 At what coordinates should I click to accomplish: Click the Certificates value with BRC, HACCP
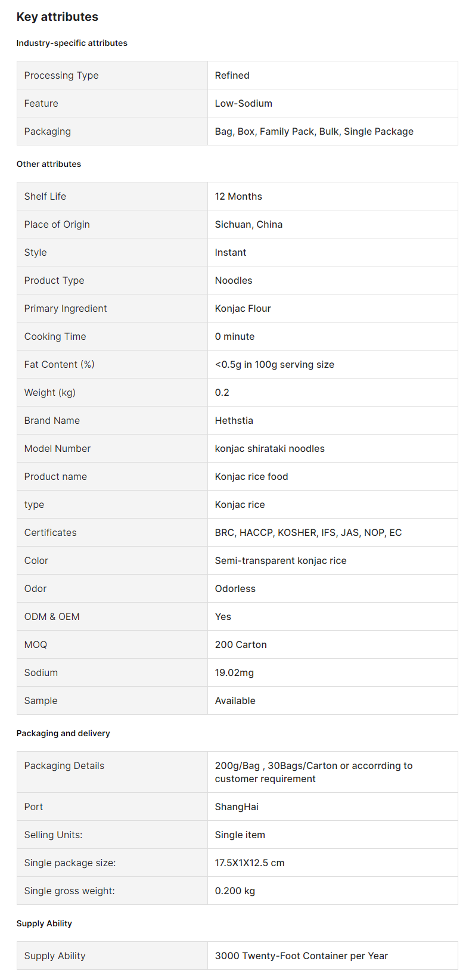click(x=308, y=532)
